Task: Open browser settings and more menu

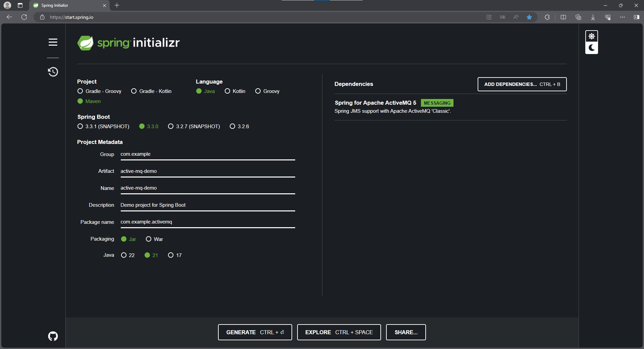Action: 623,17
